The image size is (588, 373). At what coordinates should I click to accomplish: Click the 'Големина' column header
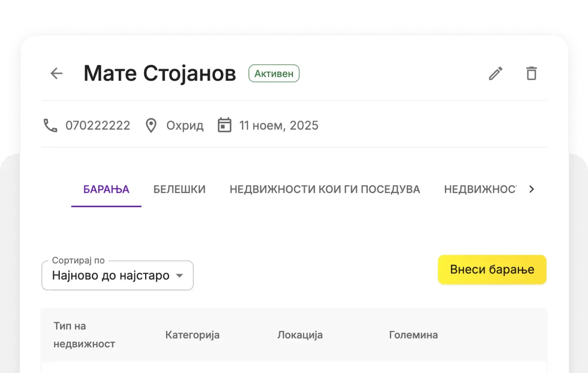tap(413, 335)
